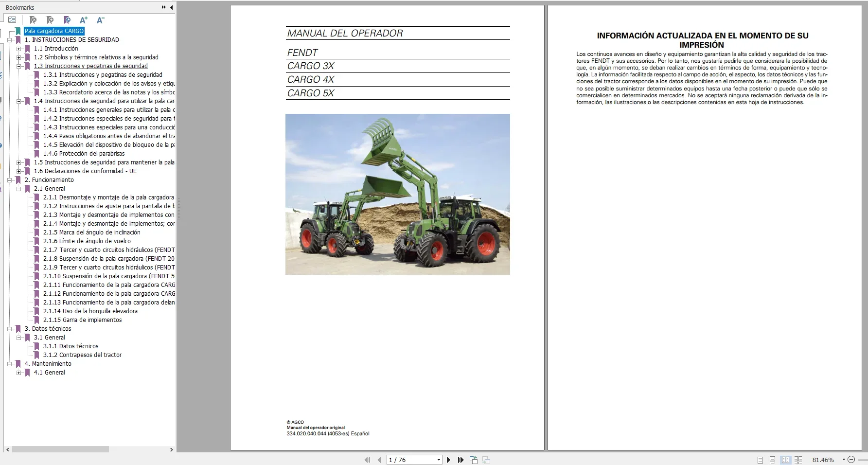Delete the selected bookmark
The height and width of the screenshot is (465, 868).
point(33,20)
